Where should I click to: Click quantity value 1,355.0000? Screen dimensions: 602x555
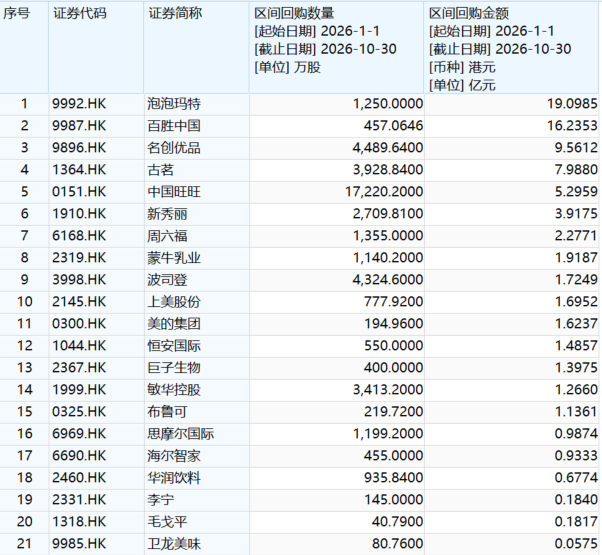coord(388,236)
